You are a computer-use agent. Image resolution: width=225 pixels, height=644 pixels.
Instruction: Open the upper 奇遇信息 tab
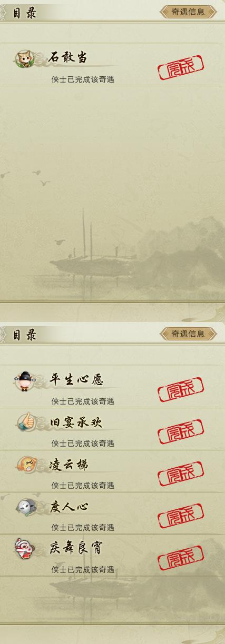188,12
